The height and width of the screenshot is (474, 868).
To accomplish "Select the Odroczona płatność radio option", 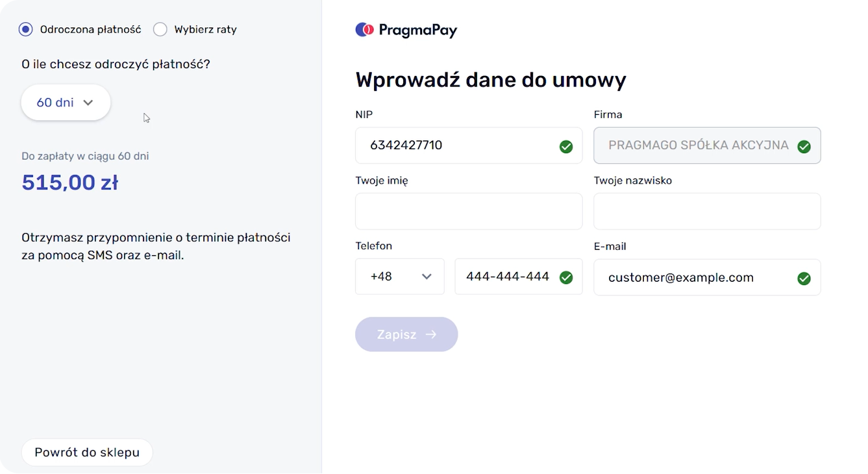I will [26, 29].
